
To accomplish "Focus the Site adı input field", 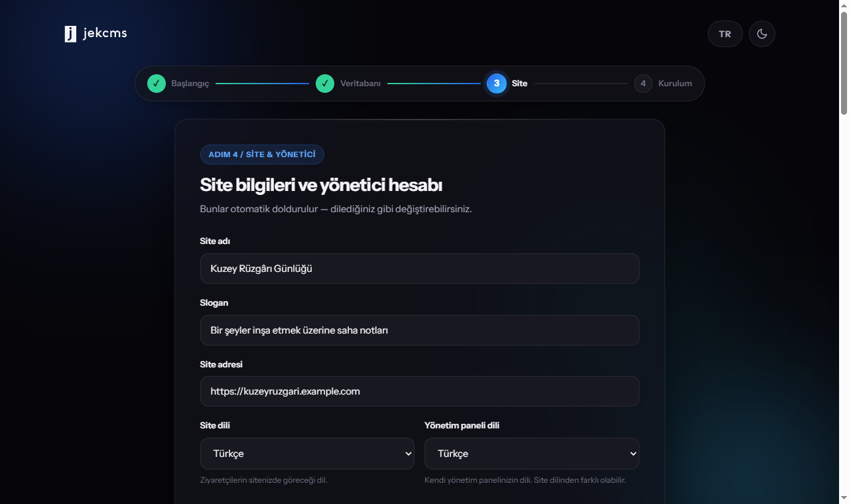I will click(x=420, y=269).
